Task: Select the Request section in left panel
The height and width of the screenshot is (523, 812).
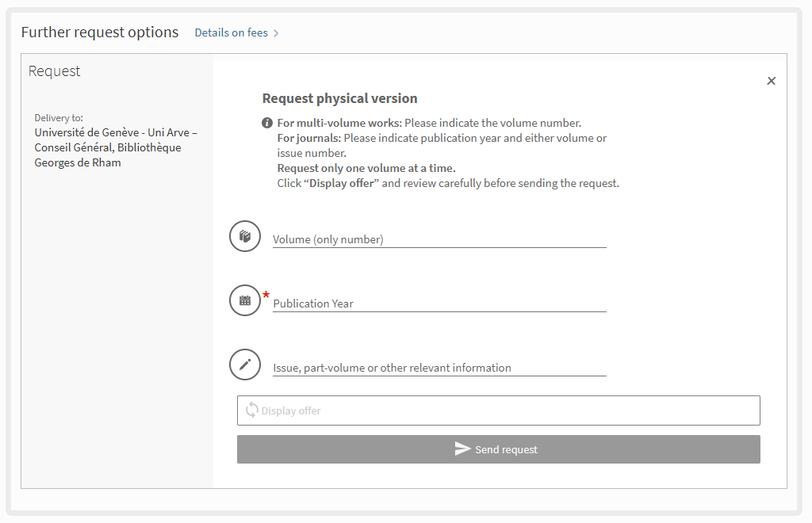Action: [55, 71]
